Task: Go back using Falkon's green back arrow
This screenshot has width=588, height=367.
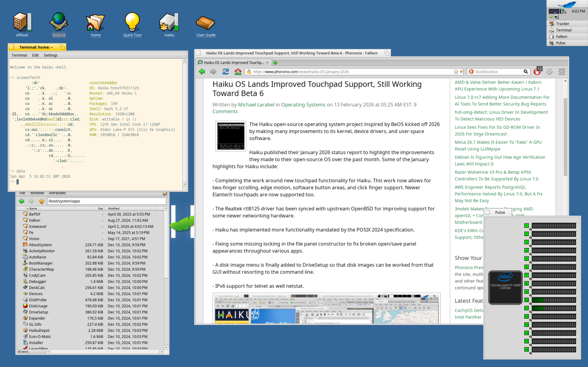Action: [x=202, y=72]
